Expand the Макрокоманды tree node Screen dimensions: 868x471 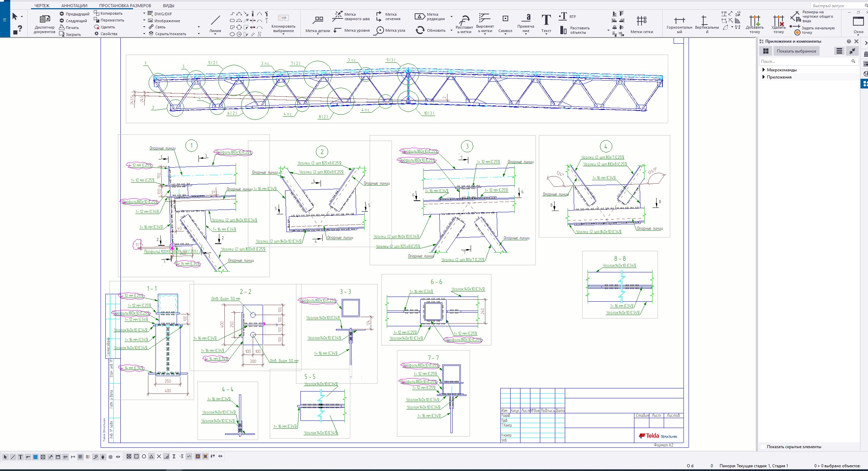[x=764, y=70]
